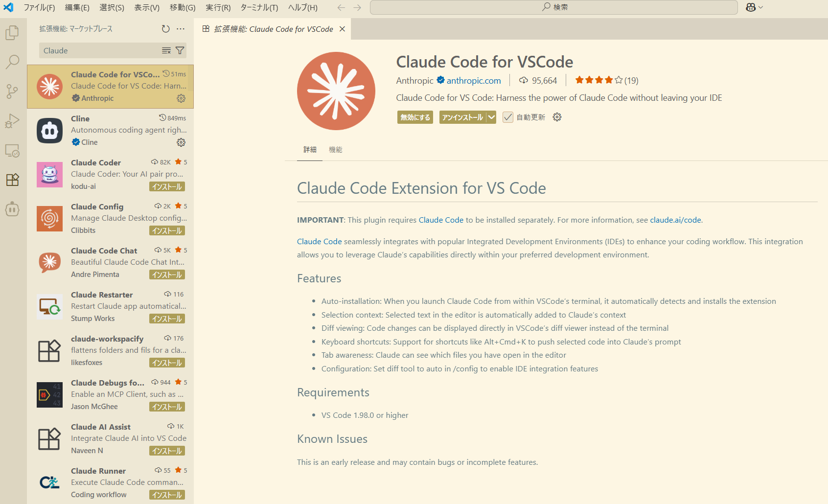
Task: Expand the uninstall dropdown arrow
Action: (x=491, y=117)
